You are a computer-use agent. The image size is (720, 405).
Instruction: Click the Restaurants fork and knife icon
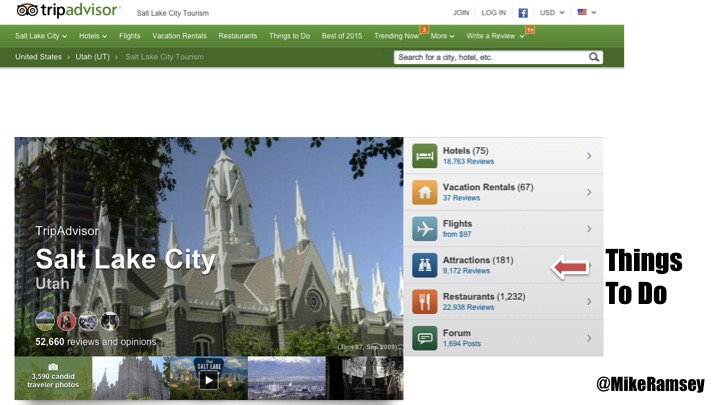[424, 301]
